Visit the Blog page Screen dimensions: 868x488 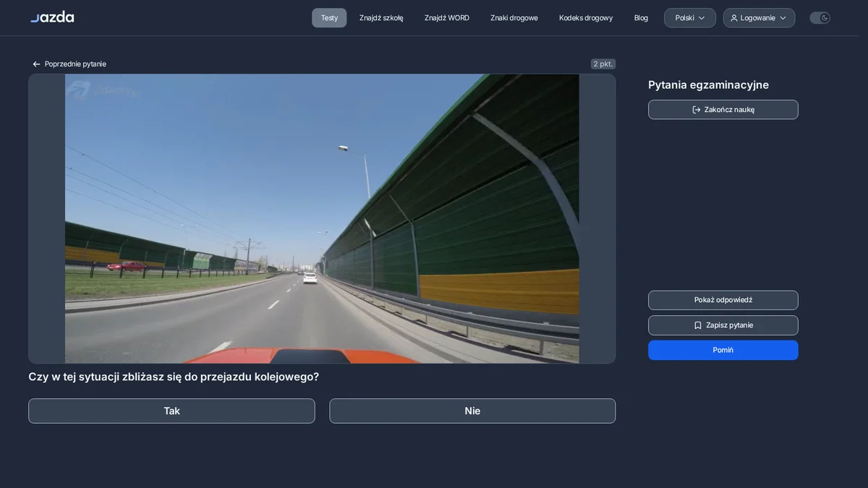(x=641, y=18)
